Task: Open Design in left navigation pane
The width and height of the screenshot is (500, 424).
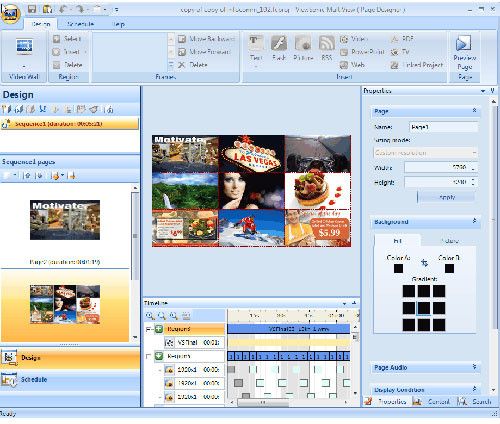Action: [x=70, y=358]
